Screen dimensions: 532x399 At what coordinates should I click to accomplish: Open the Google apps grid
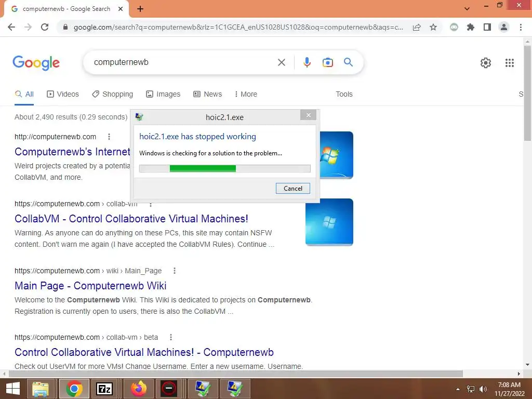coord(509,63)
